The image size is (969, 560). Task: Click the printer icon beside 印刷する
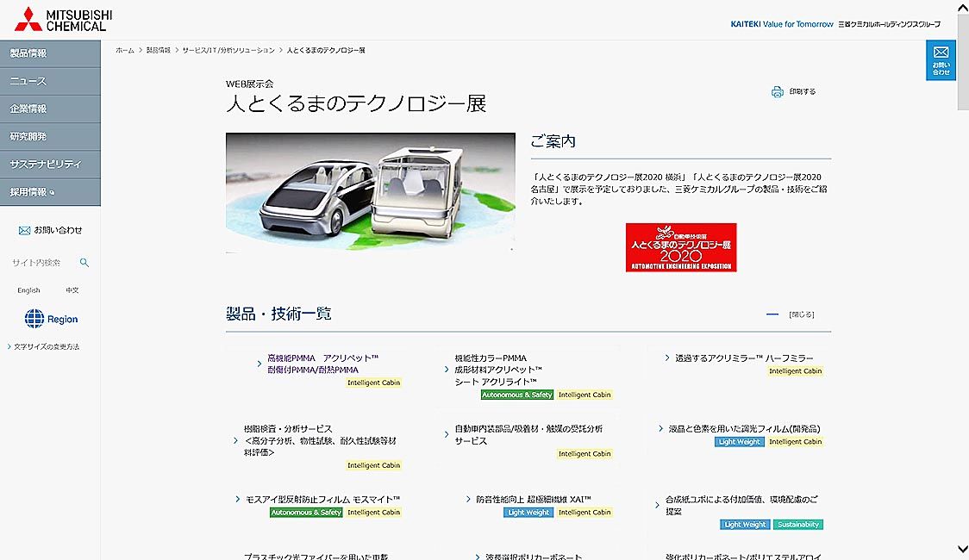click(x=777, y=92)
